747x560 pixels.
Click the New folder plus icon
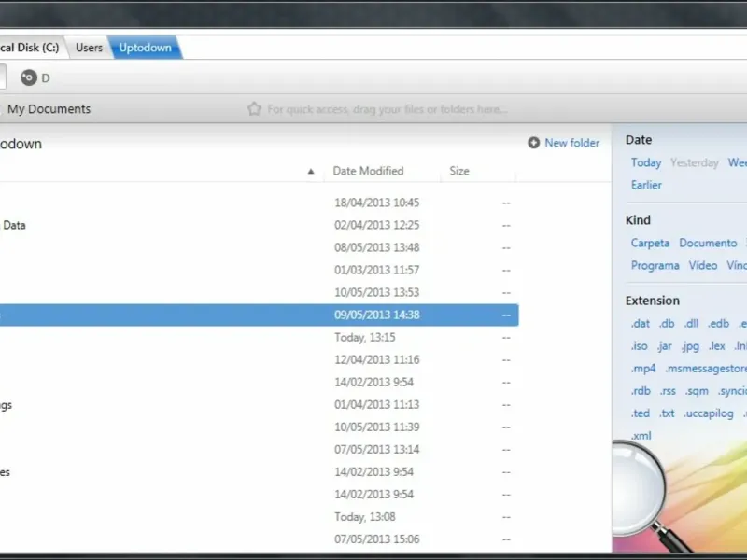[x=533, y=143]
